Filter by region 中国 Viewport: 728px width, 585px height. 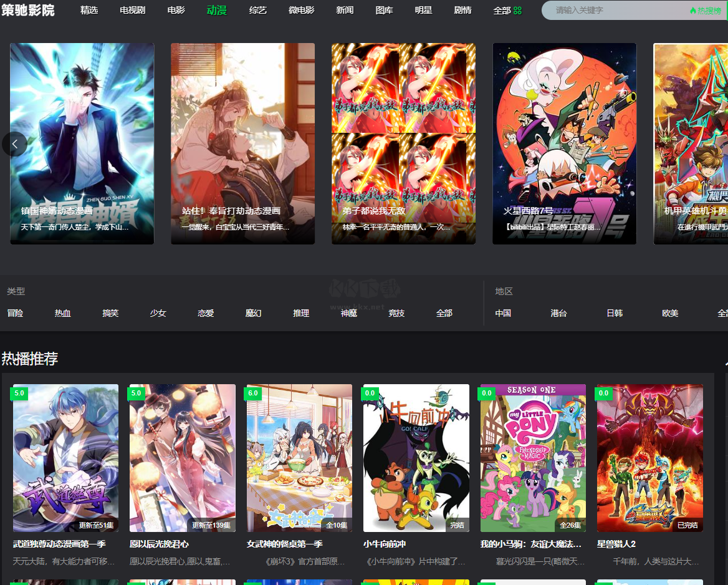coord(503,313)
